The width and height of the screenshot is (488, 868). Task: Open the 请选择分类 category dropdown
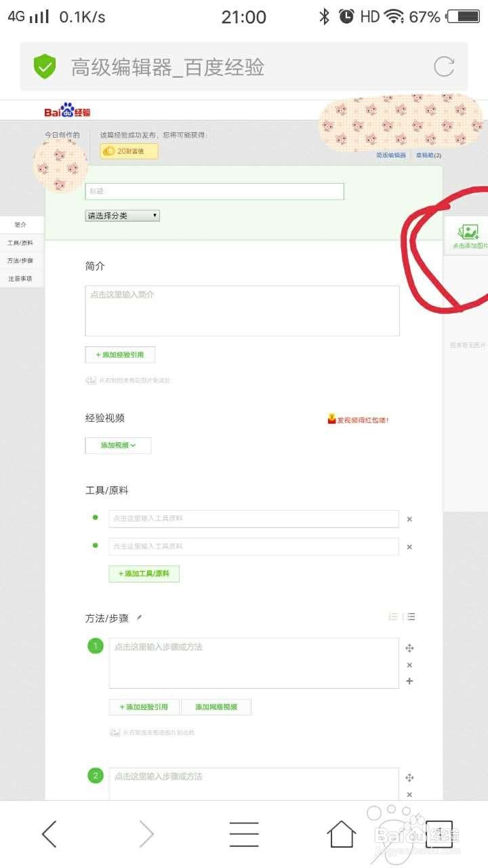tap(123, 216)
